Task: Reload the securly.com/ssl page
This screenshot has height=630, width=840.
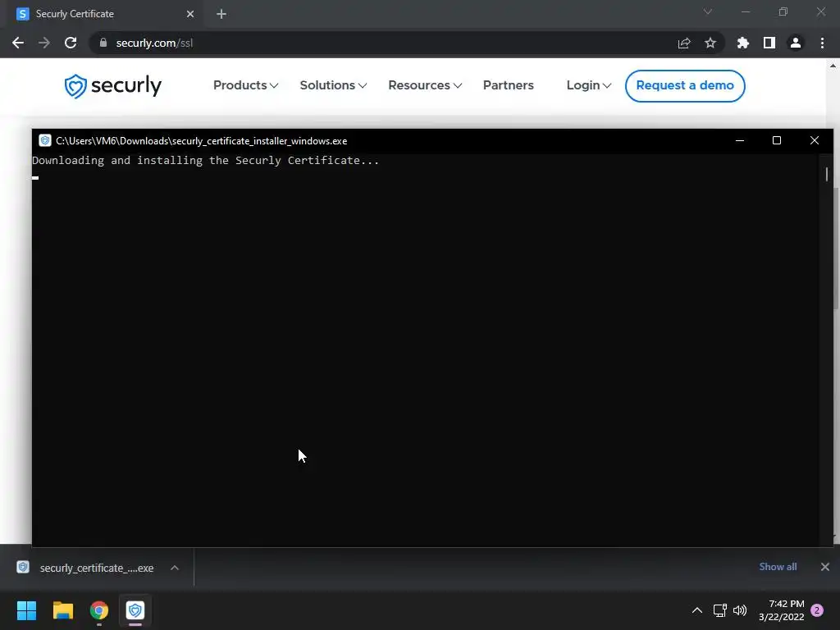Action: 71,43
